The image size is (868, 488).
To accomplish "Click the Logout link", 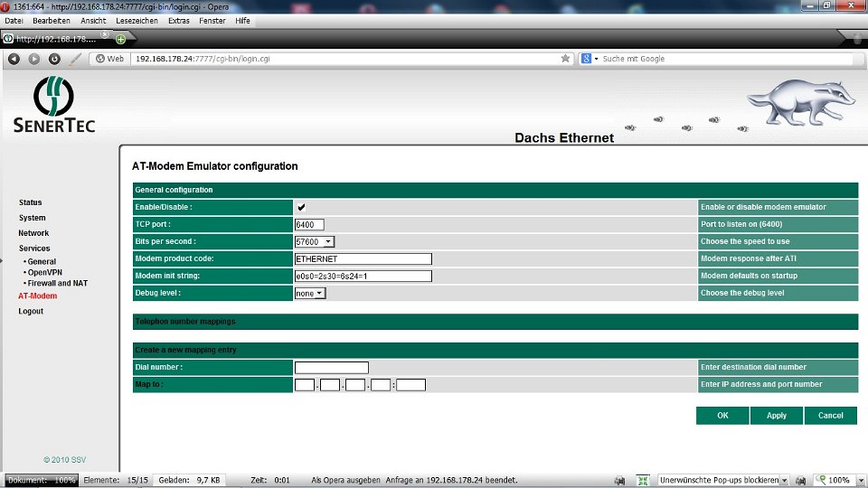I will (31, 311).
